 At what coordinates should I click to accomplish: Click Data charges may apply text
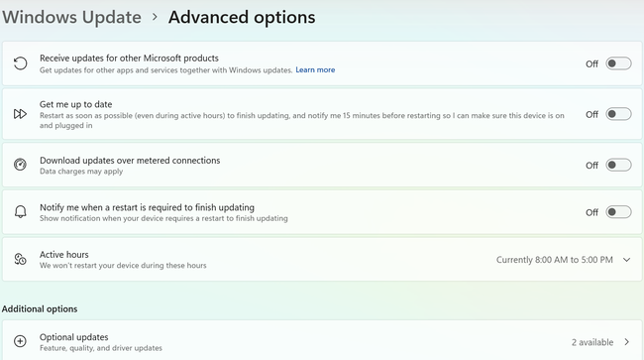pyautogui.click(x=81, y=172)
